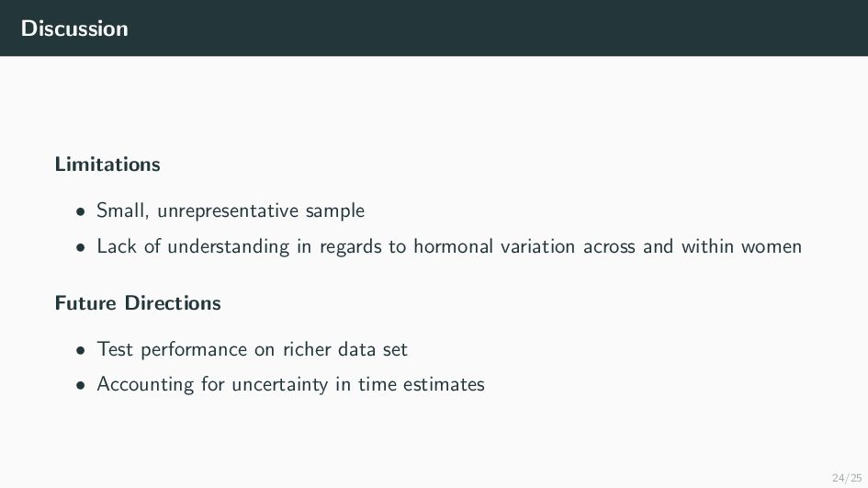Click bullet dot before "Small, unrepresentative sample"
The width and height of the screenshot is (868, 488).
pyautogui.click(x=81, y=212)
